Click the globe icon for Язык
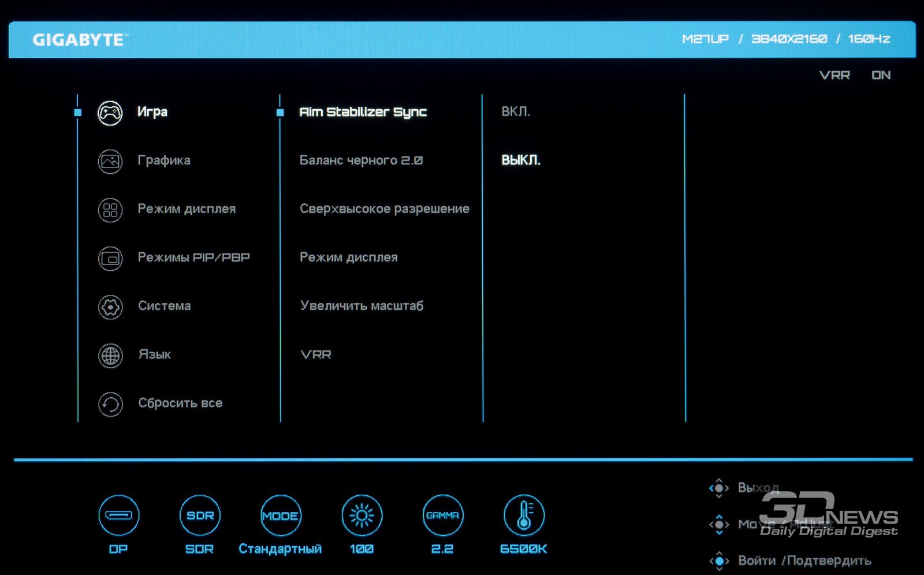This screenshot has width=924, height=575. pyautogui.click(x=110, y=355)
